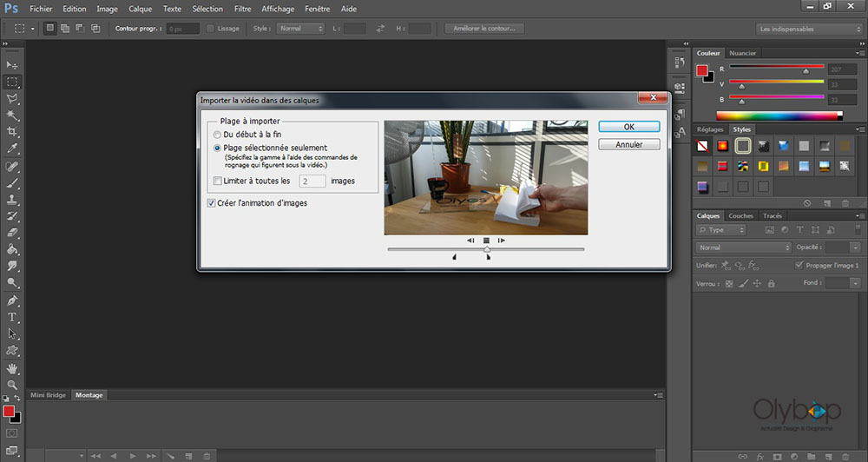Toggle Quick Mask mode icon
This screenshot has height=462, width=868.
(x=11, y=433)
